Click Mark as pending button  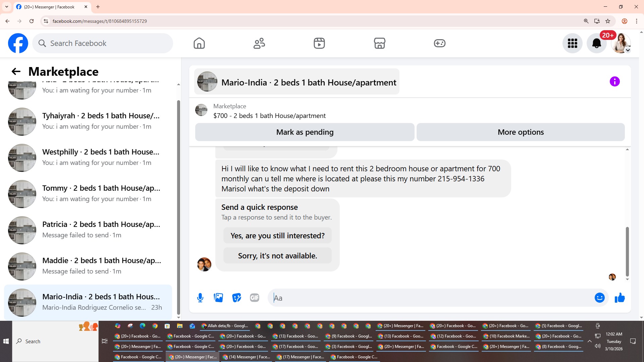305,132
